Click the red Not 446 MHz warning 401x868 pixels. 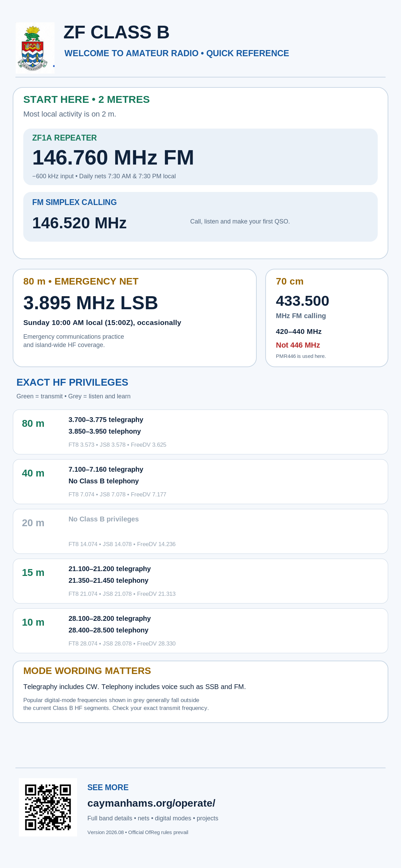point(298,345)
